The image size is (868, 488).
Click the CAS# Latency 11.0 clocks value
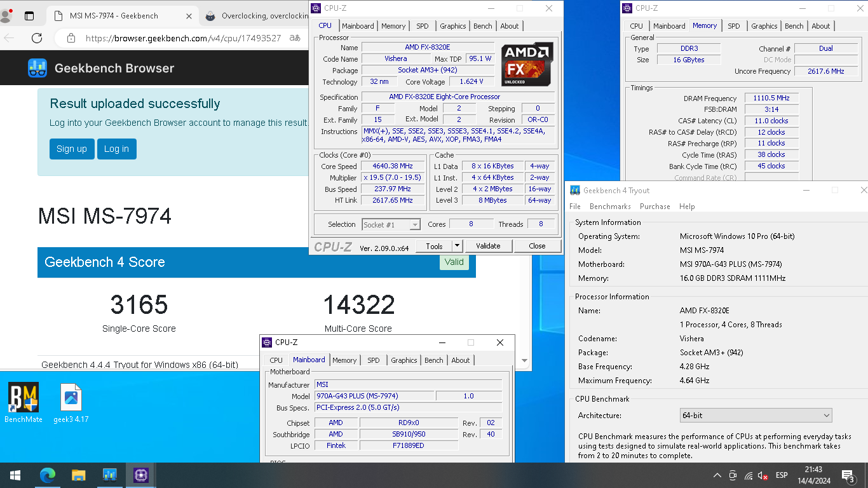771,121
